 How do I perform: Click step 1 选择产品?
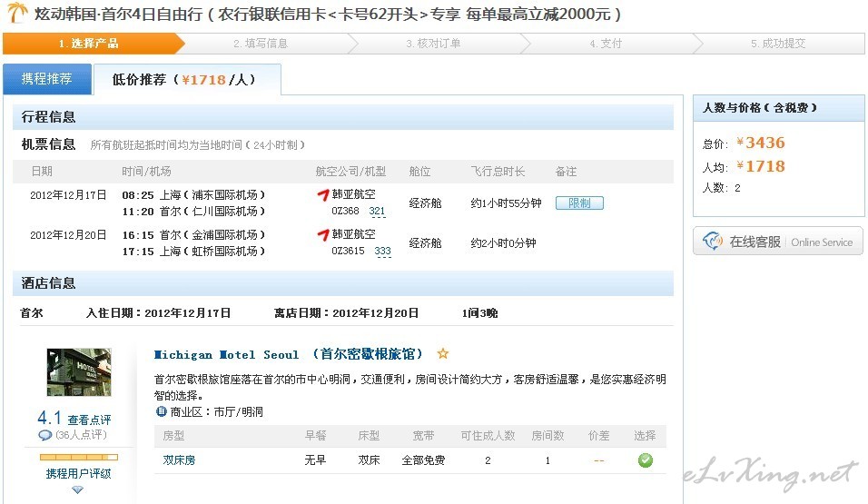pos(89,44)
